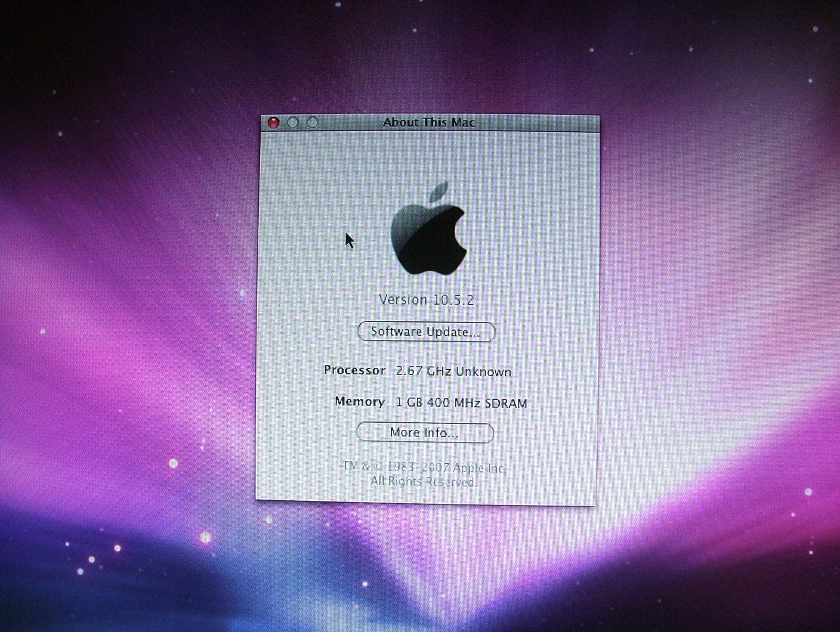Open More Info... for system details
Image resolution: width=840 pixels, height=632 pixels.
(425, 433)
